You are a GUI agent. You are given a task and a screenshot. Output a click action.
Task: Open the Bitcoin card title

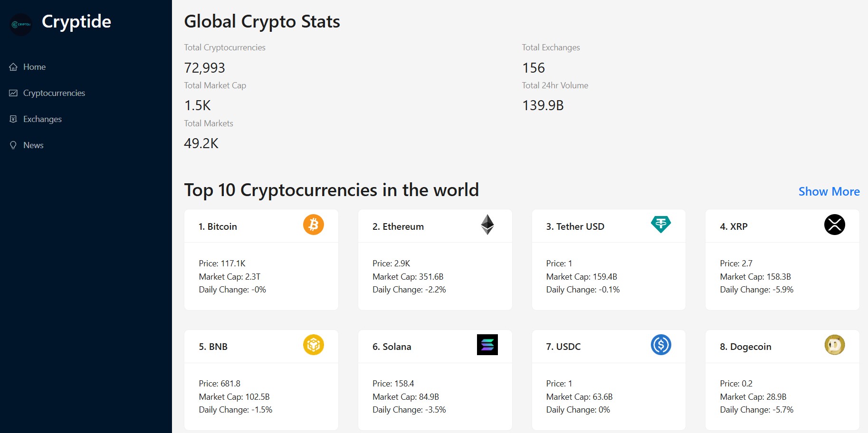tap(218, 226)
